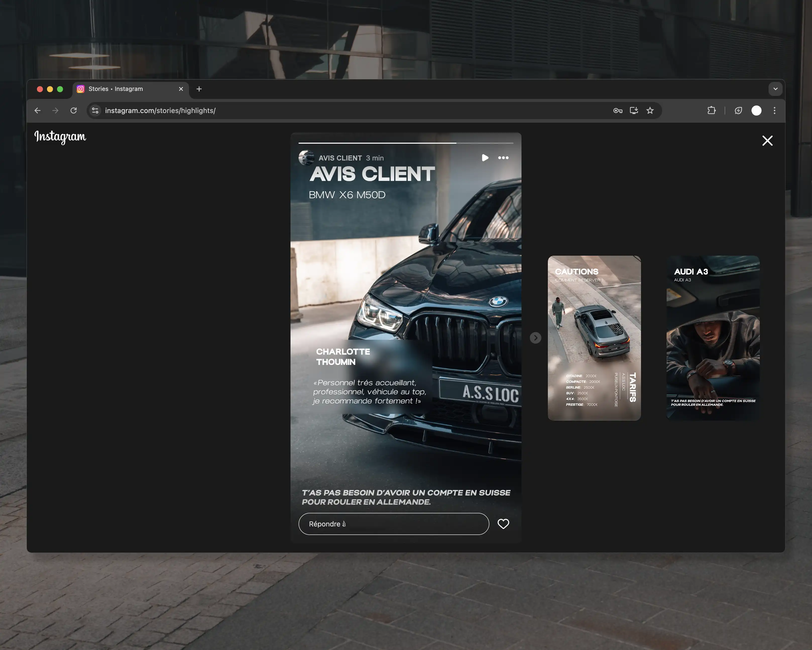
Task: Go to next story with chevron arrow
Action: [535, 338]
